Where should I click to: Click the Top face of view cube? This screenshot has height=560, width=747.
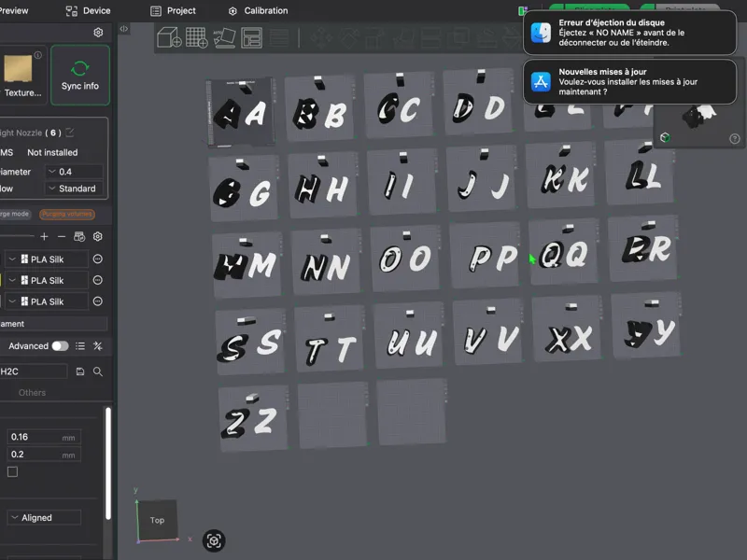pyautogui.click(x=157, y=520)
